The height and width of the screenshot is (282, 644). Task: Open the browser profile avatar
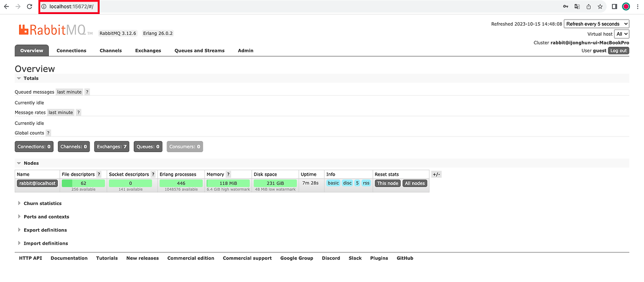click(x=626, y=7)
